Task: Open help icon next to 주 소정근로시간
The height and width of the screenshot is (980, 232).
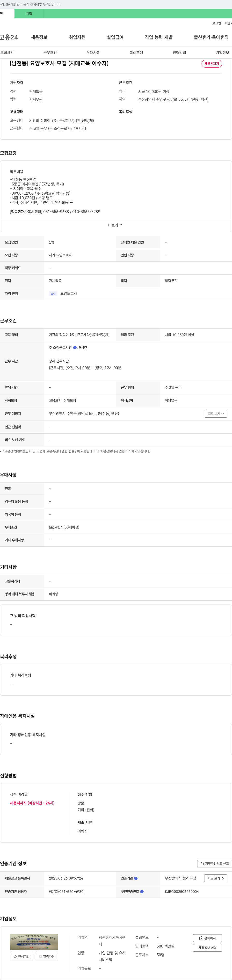Action: 75,347
